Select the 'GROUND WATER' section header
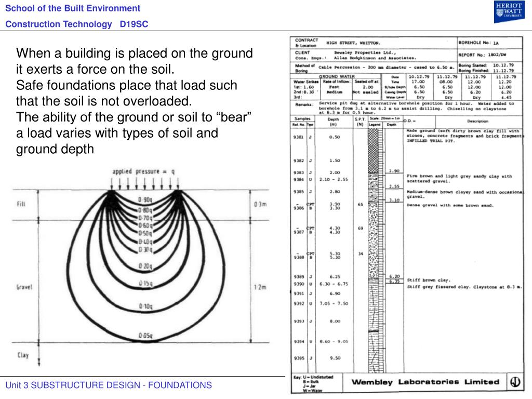Screen dimensions: 532x399 (x=337, y=77)
